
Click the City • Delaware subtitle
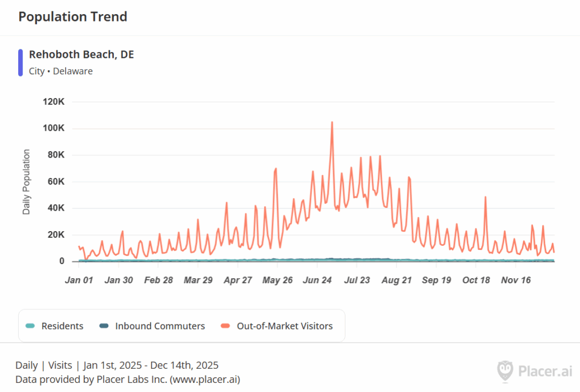click(61, 71)
